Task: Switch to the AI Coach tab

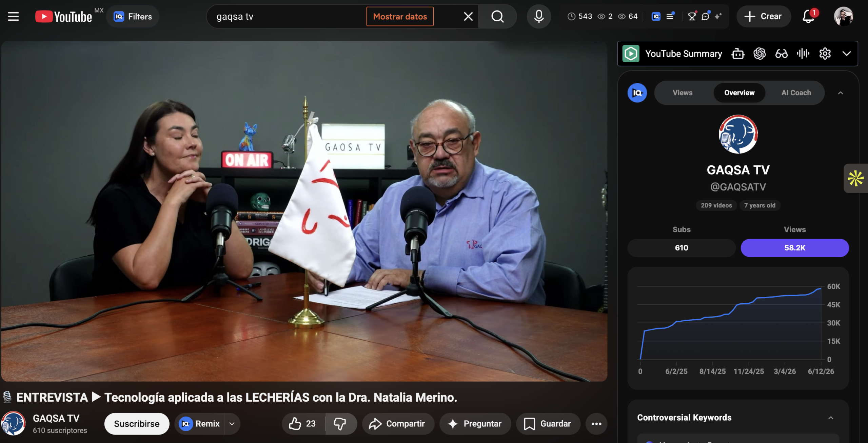Action: [x=796, y=93]
